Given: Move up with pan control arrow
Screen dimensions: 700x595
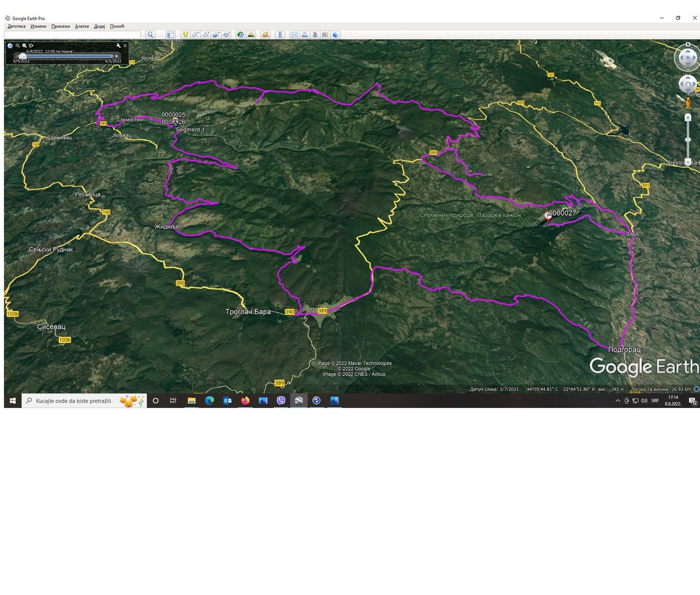Looking at the screenshot, I should [688, 78].
